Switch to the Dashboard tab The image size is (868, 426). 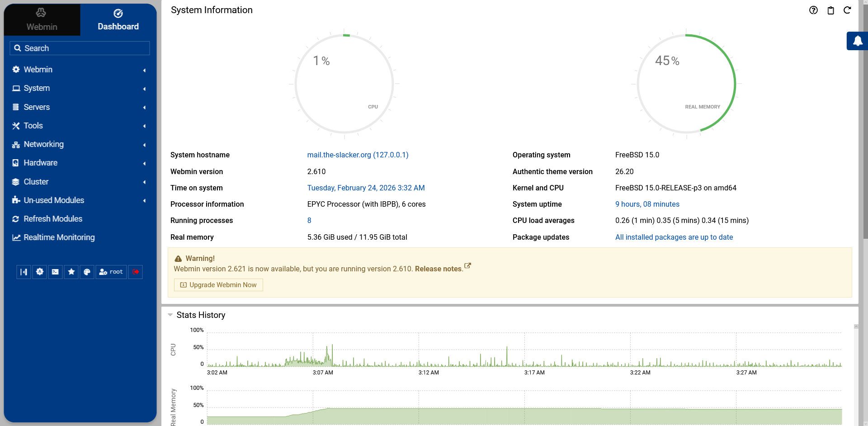(x=118, y=19)
